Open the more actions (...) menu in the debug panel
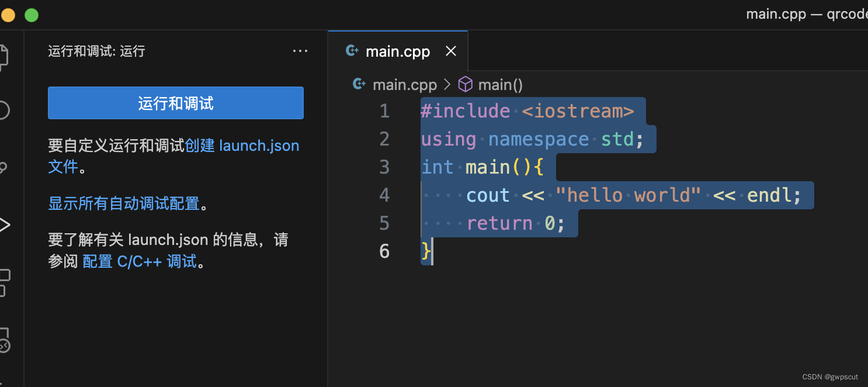Viewport: 868px width, 387px height. [300, 51]
